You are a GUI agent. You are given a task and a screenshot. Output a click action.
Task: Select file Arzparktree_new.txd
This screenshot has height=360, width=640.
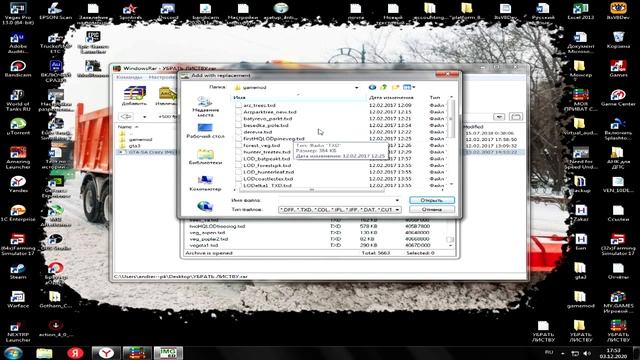(x=269, y=112)
